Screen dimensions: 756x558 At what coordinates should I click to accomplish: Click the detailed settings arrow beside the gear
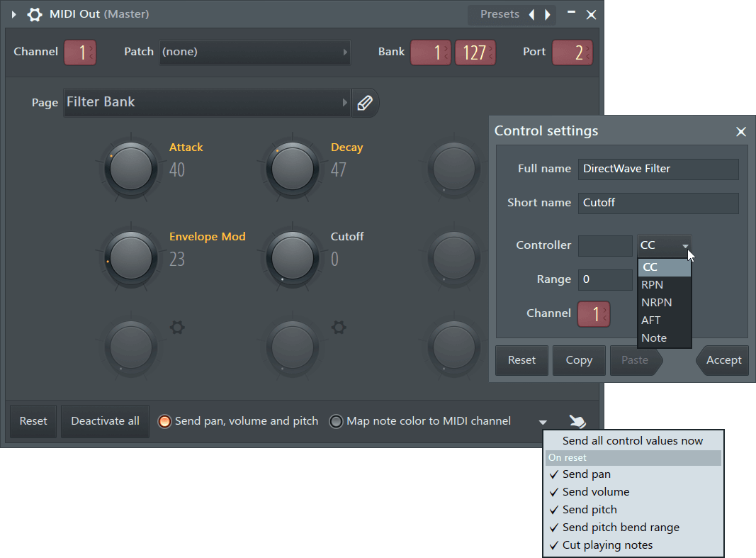point(13,14)
